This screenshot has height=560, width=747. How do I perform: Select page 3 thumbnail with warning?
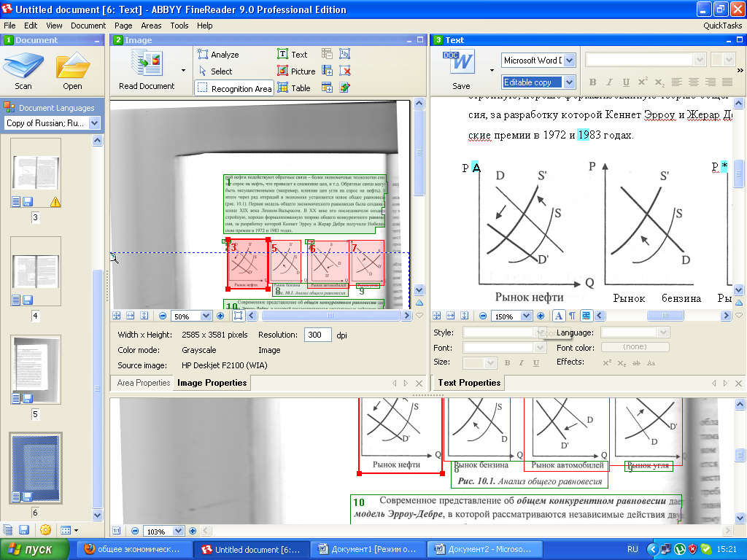36,174
